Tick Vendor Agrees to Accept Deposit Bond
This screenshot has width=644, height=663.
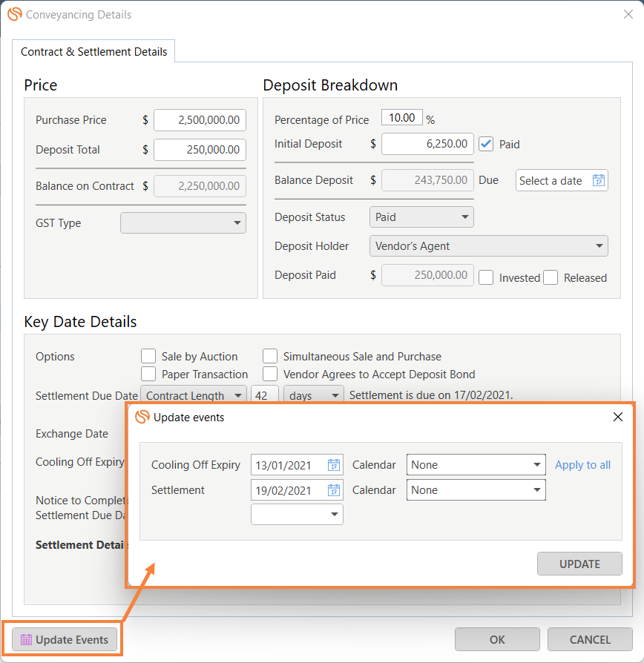(270, 374)
